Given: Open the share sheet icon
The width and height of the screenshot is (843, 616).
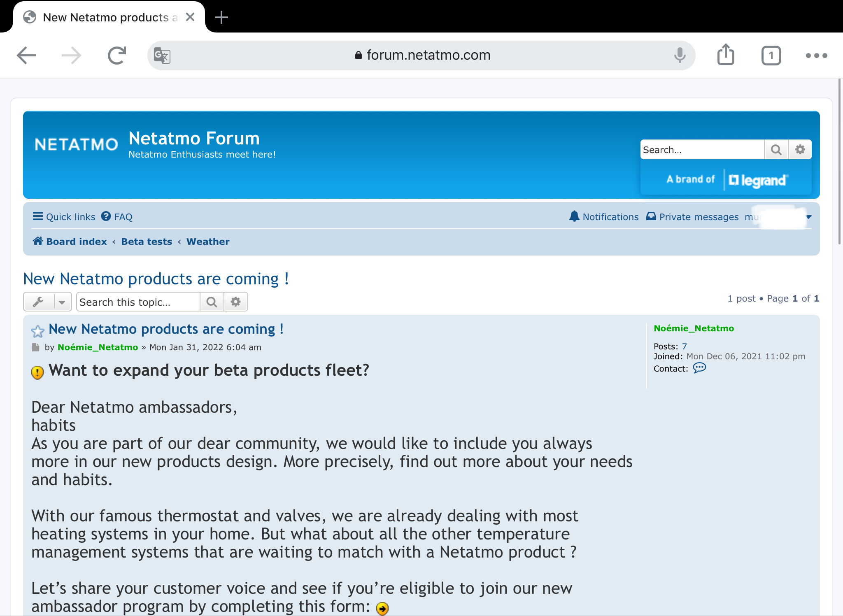Looking at the screenshot, I should coord(726,54).
